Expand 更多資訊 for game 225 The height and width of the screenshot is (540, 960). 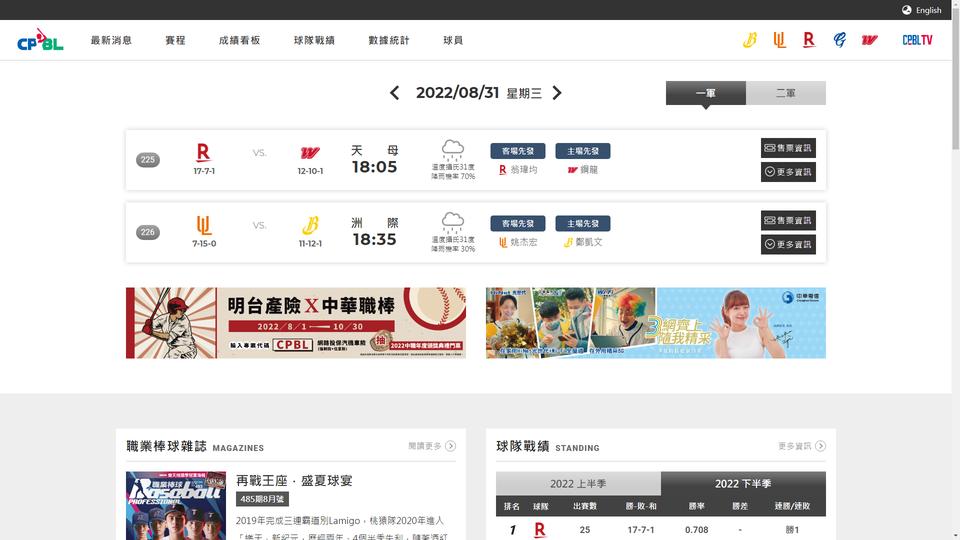788,172
